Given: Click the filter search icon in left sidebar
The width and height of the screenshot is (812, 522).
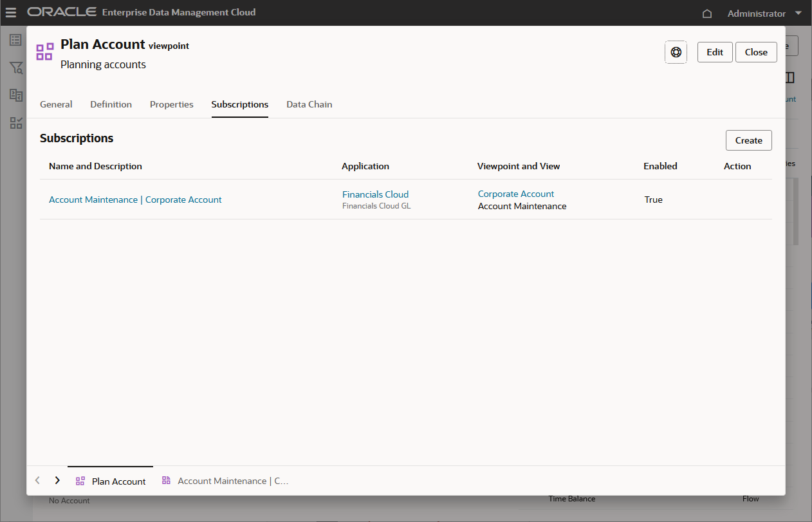Looking at the screenshot, I should (16, 68).
